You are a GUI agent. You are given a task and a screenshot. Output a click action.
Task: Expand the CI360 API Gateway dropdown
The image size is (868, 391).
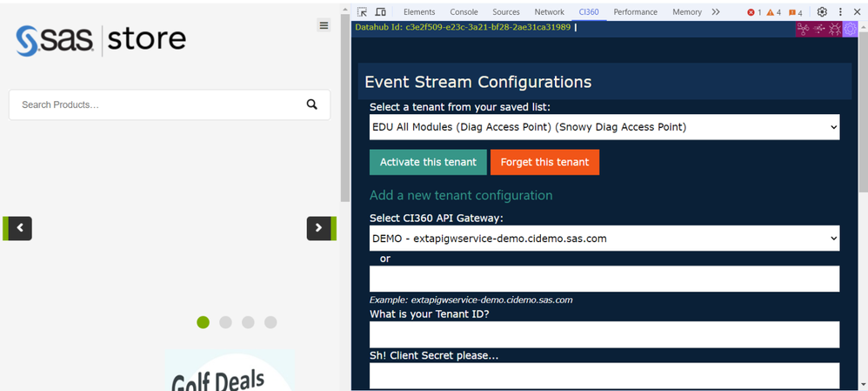[x=604, y=238]
